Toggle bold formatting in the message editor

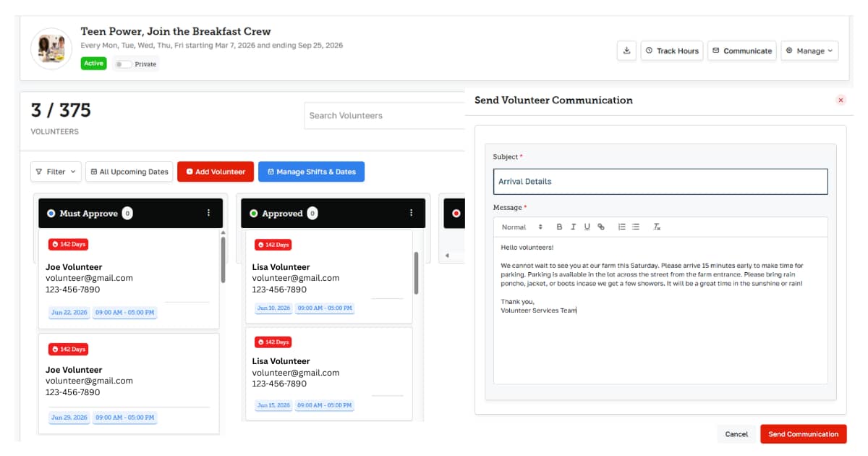pos(559,227)
